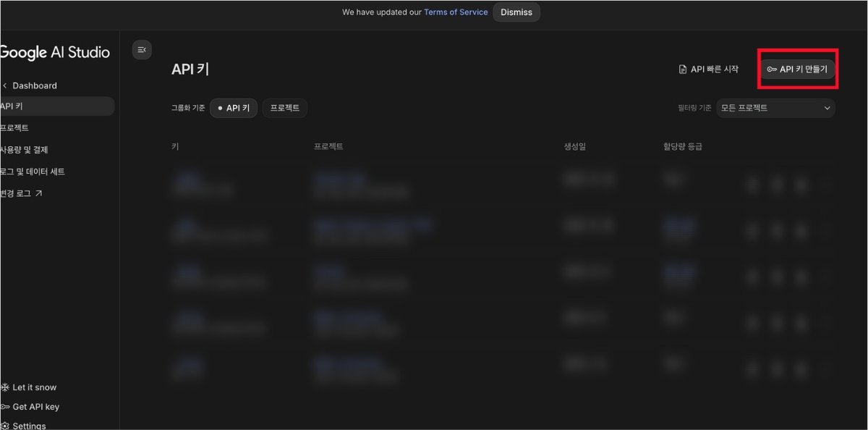The image size is (868, 430).
Task: Go back to Dashboard using the chevron
Action: [6, 85]
